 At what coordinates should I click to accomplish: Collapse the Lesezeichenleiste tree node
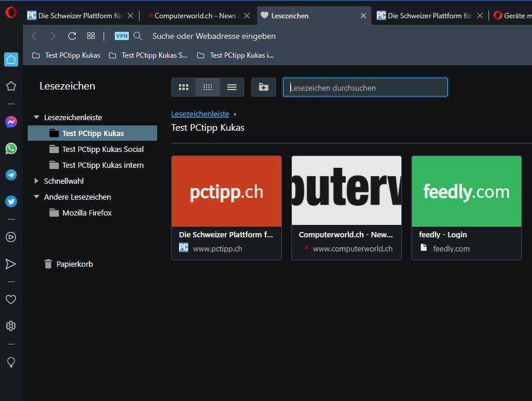(36, 117)
